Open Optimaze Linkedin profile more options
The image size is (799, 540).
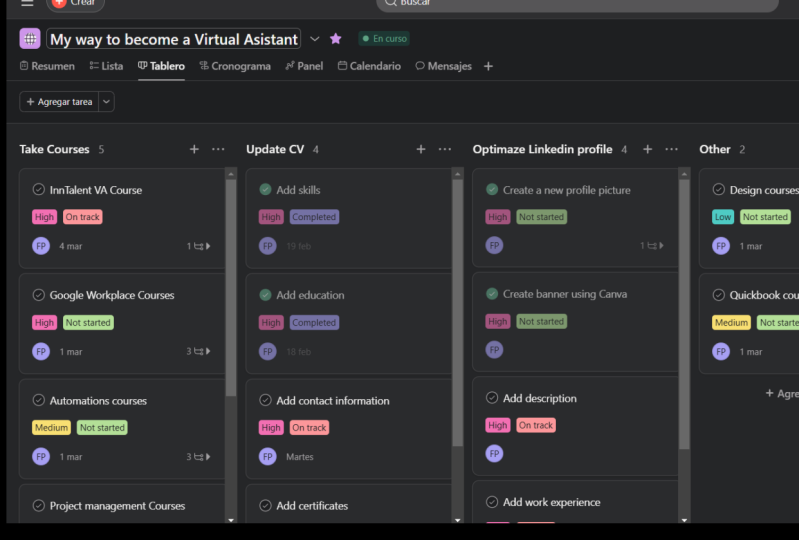672,149
